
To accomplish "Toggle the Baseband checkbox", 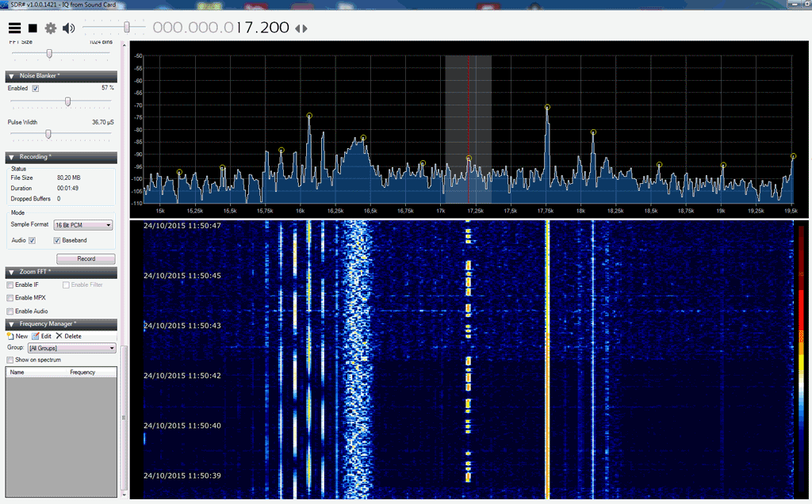I will [x=57, y=241].
